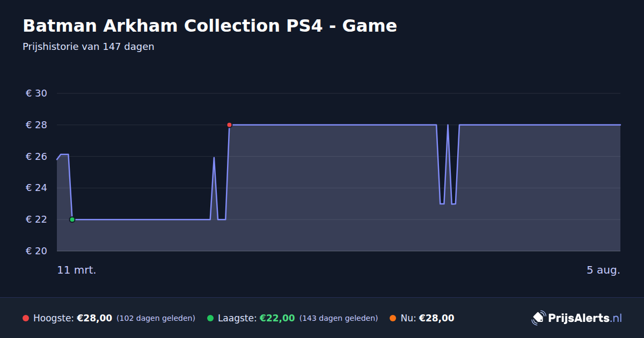Click the Nu €28,00 current price
The image size is (644, 338).
[x=436, y=318]
